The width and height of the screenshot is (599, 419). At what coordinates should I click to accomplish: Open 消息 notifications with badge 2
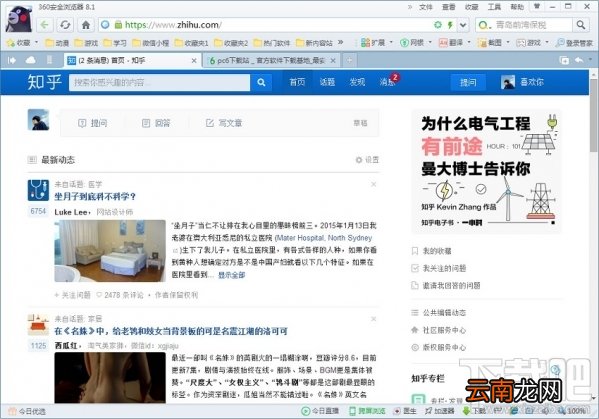[x=389, y=81]
